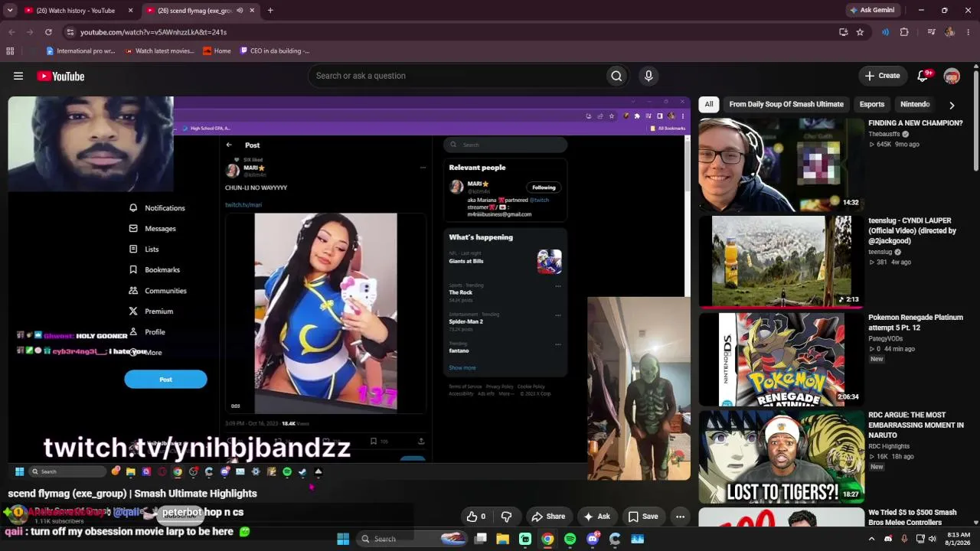Select the All filter chip
The image size is (980, 551).
click(709, 104)
